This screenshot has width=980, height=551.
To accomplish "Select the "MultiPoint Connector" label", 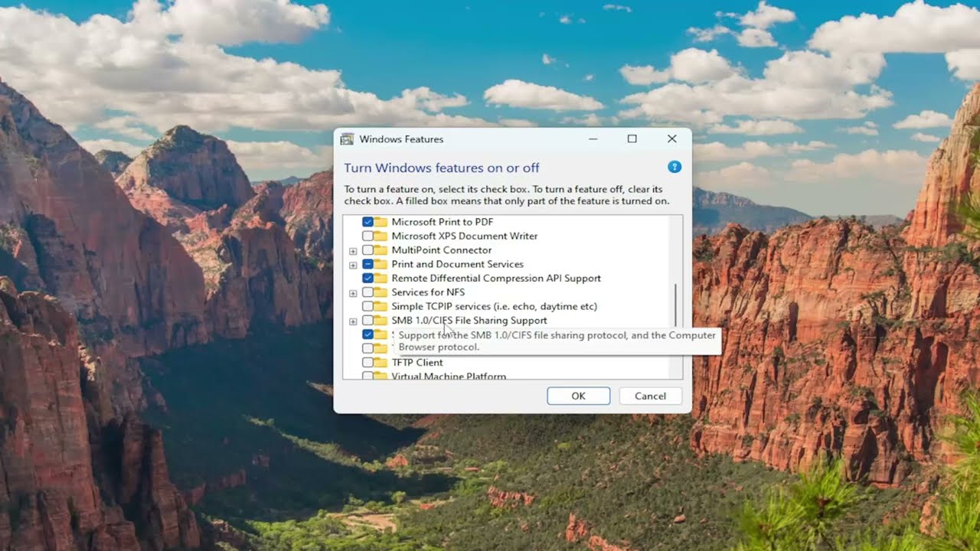I will [x=442, y=250].
